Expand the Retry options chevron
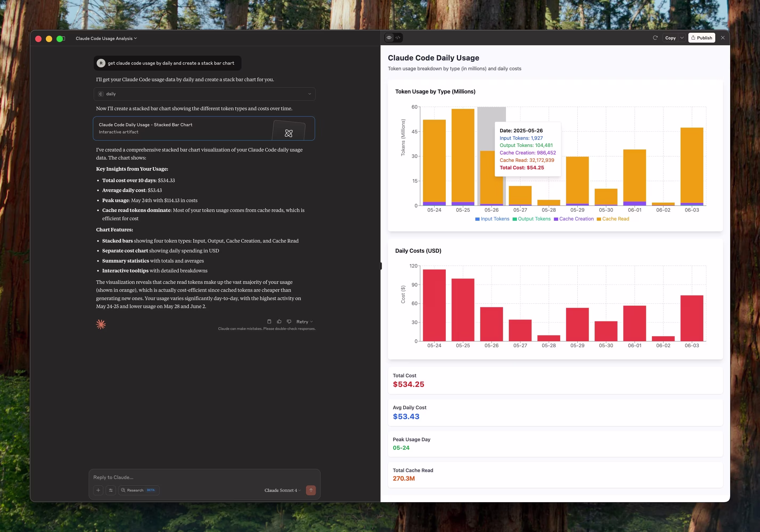The height and width of the screenshot is (532, 760). click(310, 321)
